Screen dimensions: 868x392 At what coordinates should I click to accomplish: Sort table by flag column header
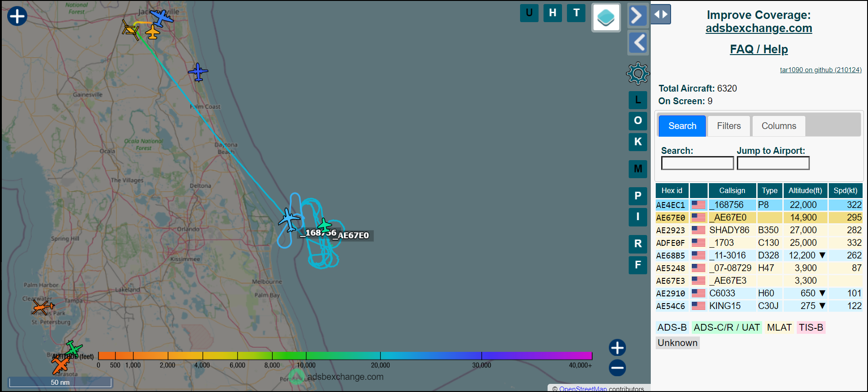click(x=699, y=191)
